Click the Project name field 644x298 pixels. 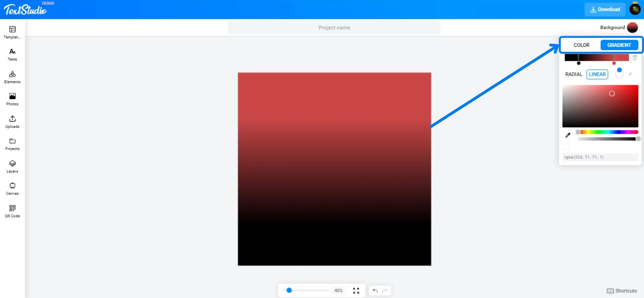coord(334,28)
